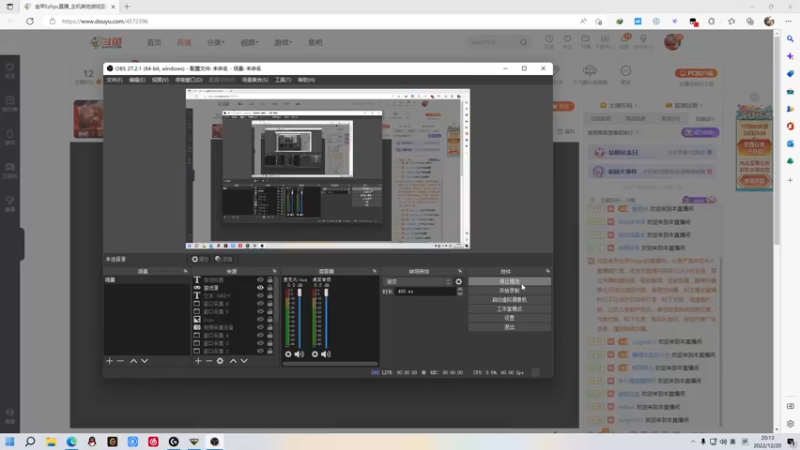Click the OBS 属性 properties button
This screenshot has width=800, height=450.
point(200,259)
